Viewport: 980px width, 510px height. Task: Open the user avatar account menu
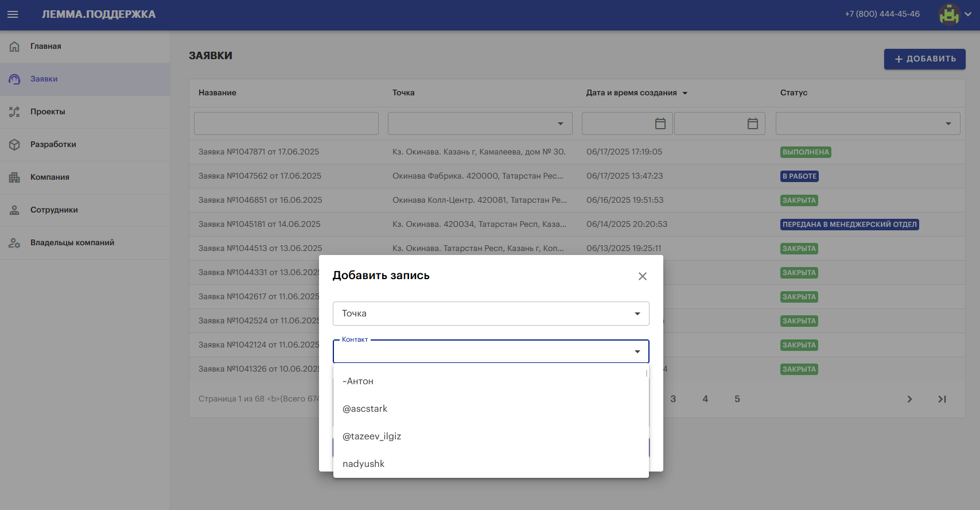(955, 14)
